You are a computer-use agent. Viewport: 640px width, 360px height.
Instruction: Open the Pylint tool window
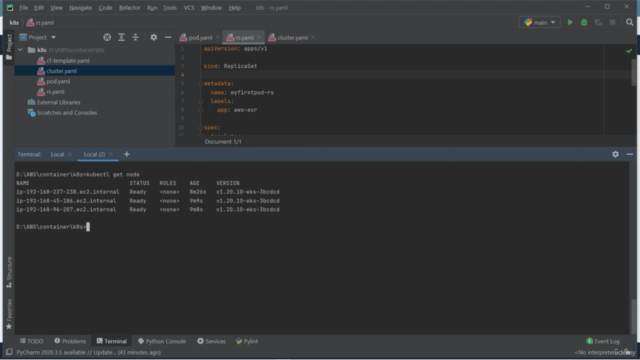point(247,341)
